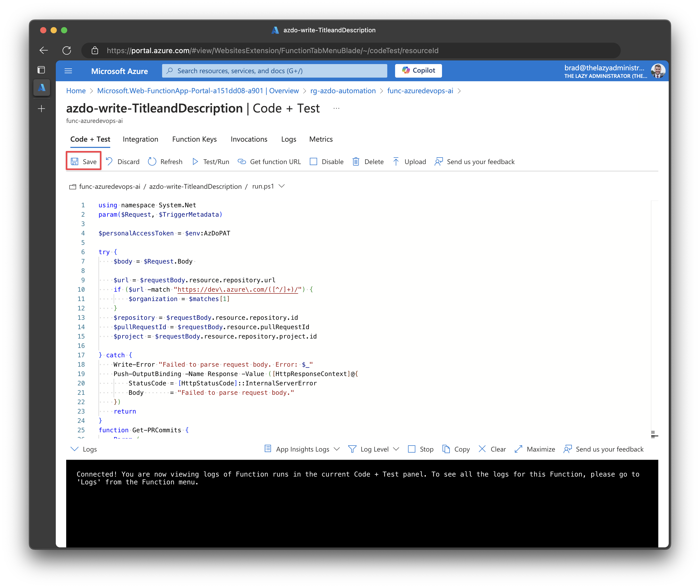This screenshot has width=700, height=588.
Task: Click the azdo-write-TitleandDescription path segment
Action: pyautogui.click(x=195, y=186)
